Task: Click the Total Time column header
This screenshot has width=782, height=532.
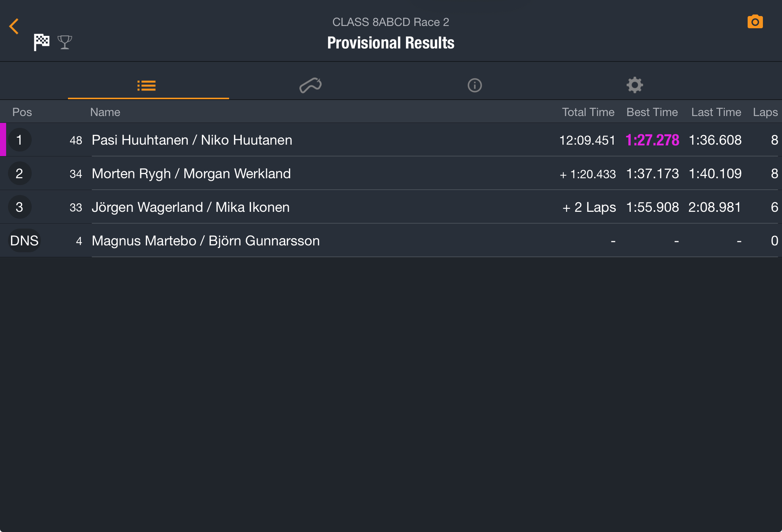Action: point(588,112)
